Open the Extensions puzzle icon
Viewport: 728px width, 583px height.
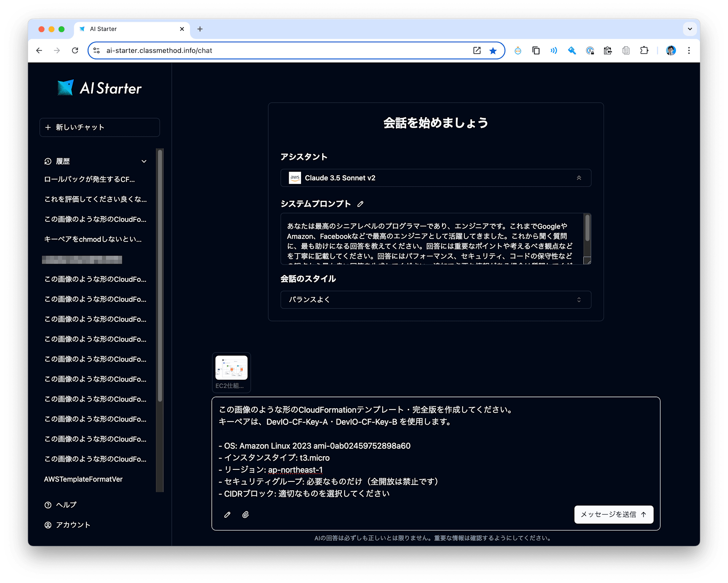click(644, 51)
